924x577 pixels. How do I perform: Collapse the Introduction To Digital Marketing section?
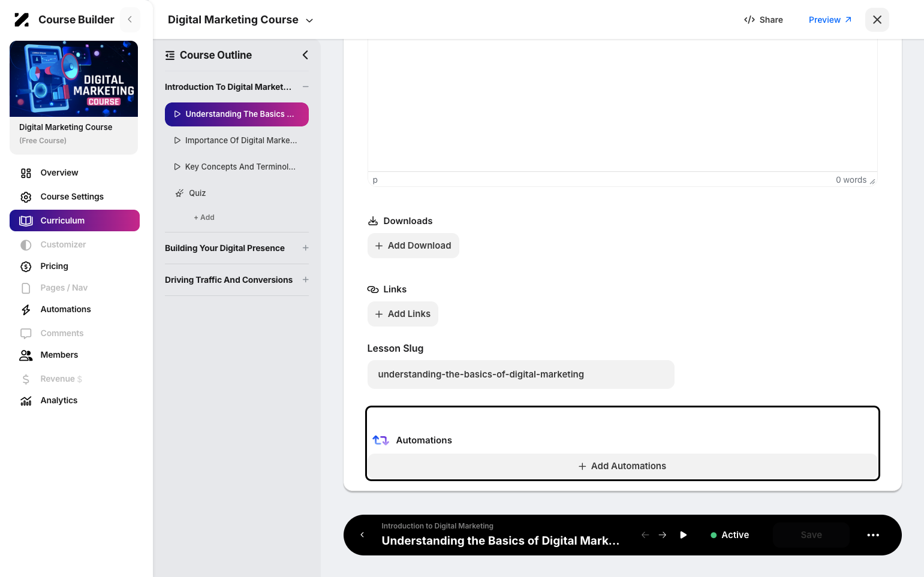coord(306,87)
